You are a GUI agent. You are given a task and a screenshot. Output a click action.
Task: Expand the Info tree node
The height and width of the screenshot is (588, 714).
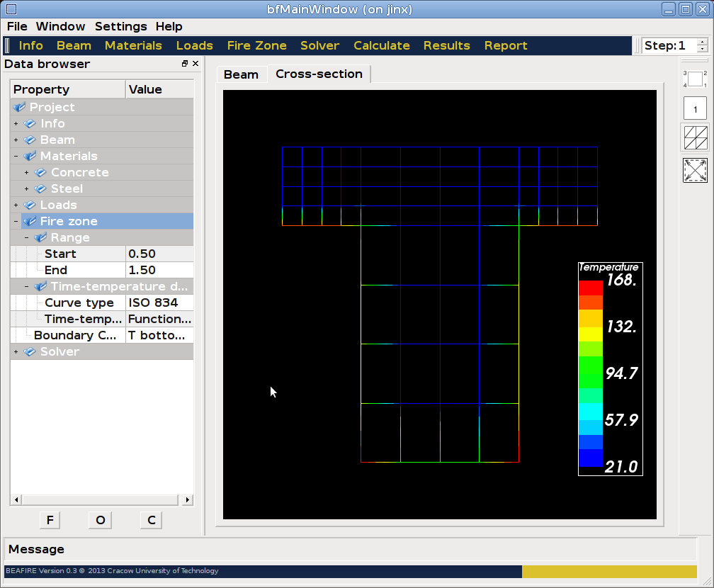[16, 123]
